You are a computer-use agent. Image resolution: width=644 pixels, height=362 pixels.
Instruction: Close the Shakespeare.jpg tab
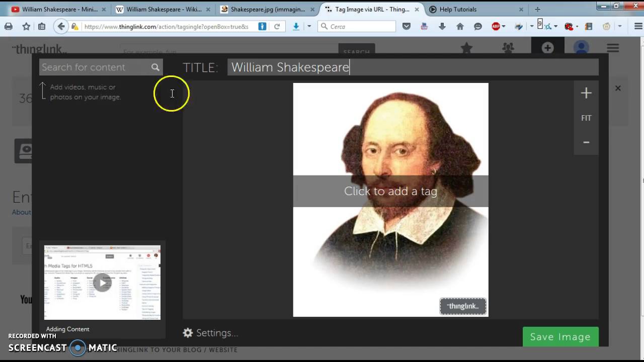click(x=312, y=10)
